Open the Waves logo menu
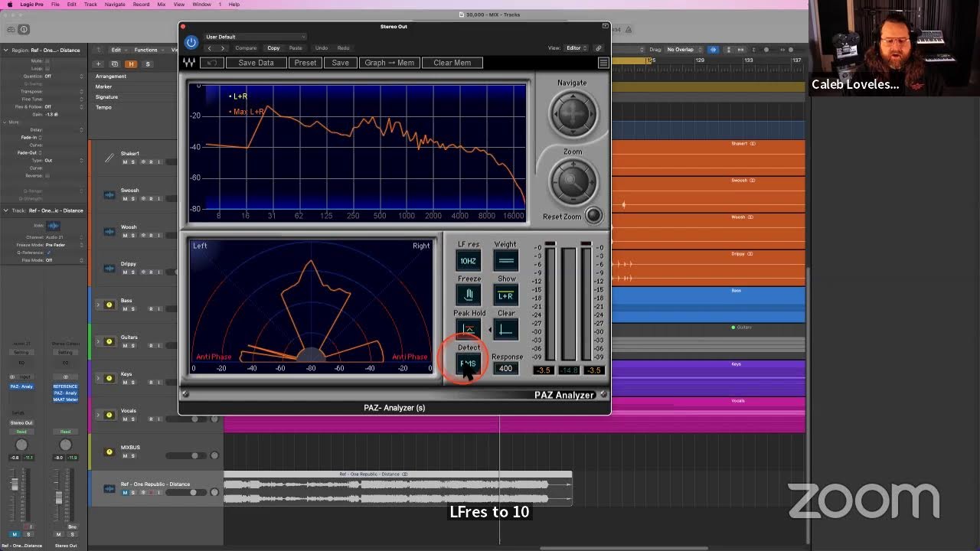Viewport: 980px width, 551px height. pyautogui.click(x=189, y=63)
